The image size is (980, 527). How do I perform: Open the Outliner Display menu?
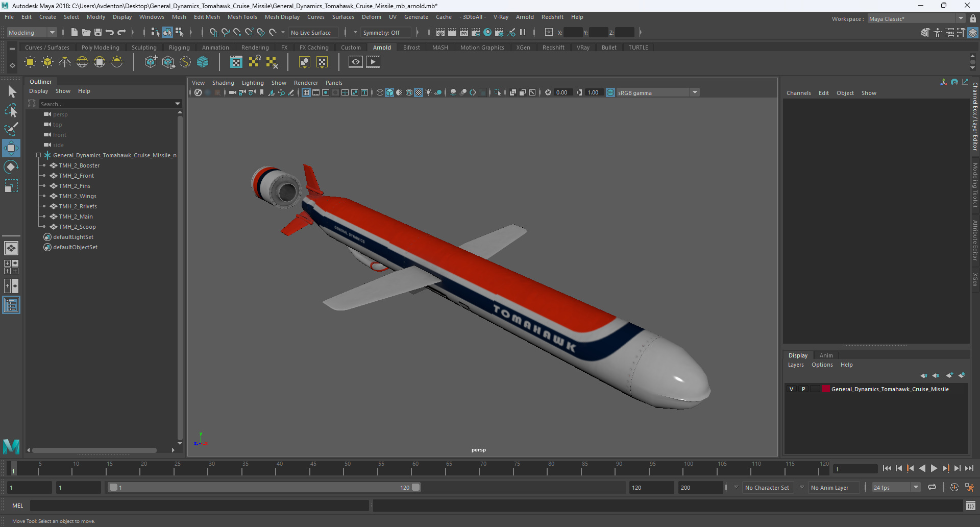(x=38, y=91)
